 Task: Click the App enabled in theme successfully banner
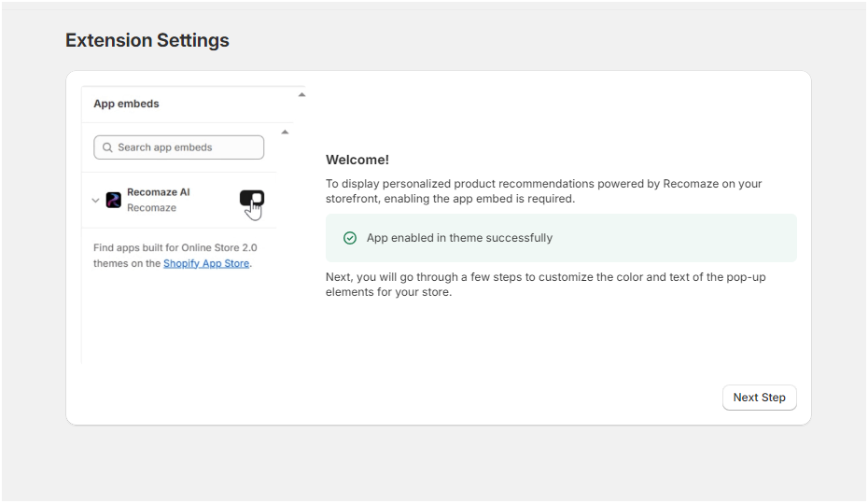[x=561, y=238]
